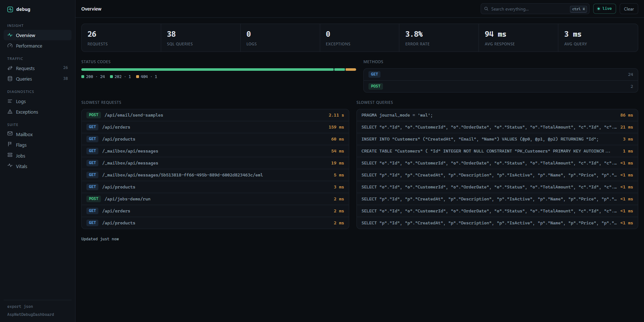
Task: Click the Clear button
Action: [629, 9]
